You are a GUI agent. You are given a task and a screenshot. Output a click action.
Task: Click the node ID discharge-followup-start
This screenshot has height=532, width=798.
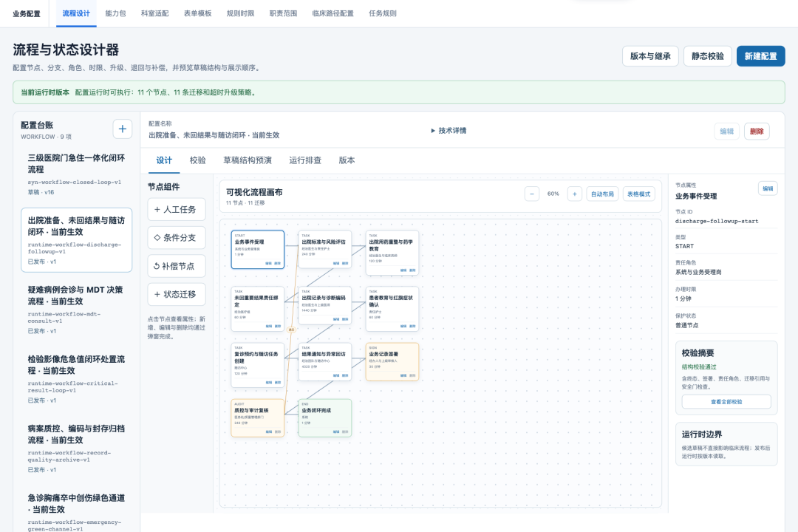pyautogui.click(x=717, y=222)
